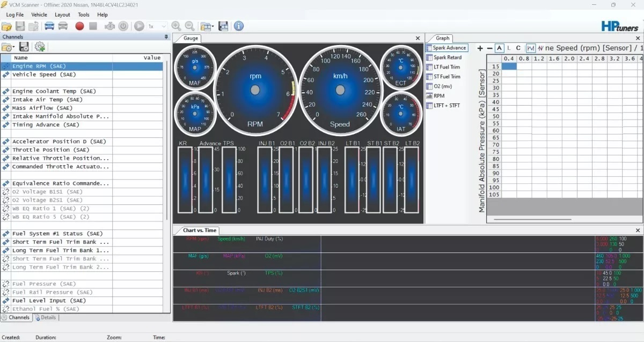Click the Save Layout icon in the toolbar
The width and height of the screenshot is (644, 342).
pyautogui.click(x=223, y=26)
